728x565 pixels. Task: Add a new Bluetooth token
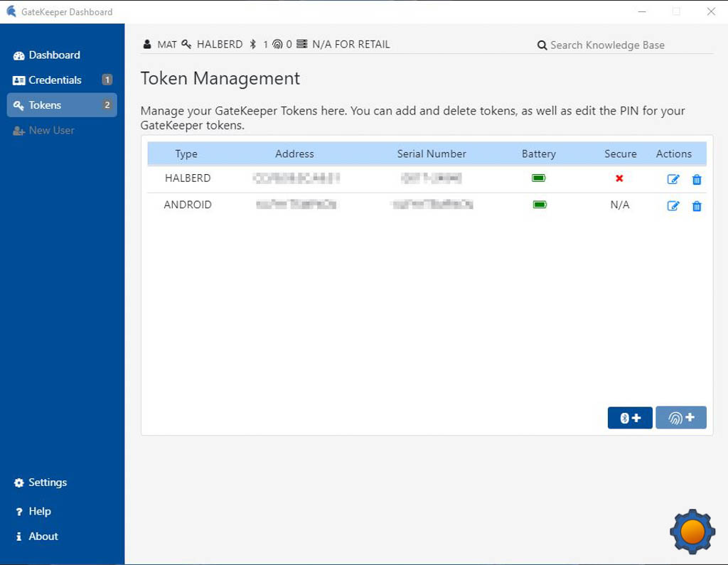click(x=630, y=418)
